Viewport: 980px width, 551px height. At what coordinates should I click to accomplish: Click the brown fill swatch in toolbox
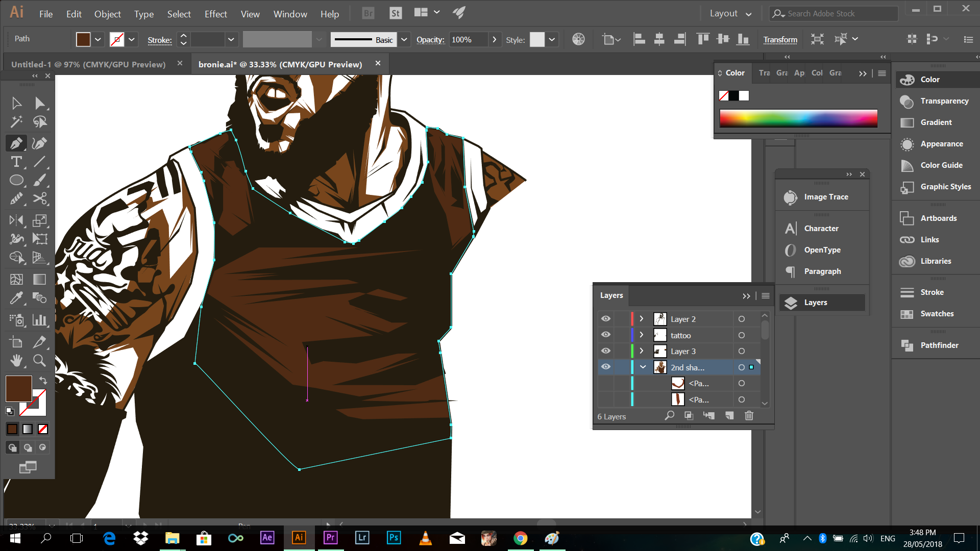coord(19,389)
